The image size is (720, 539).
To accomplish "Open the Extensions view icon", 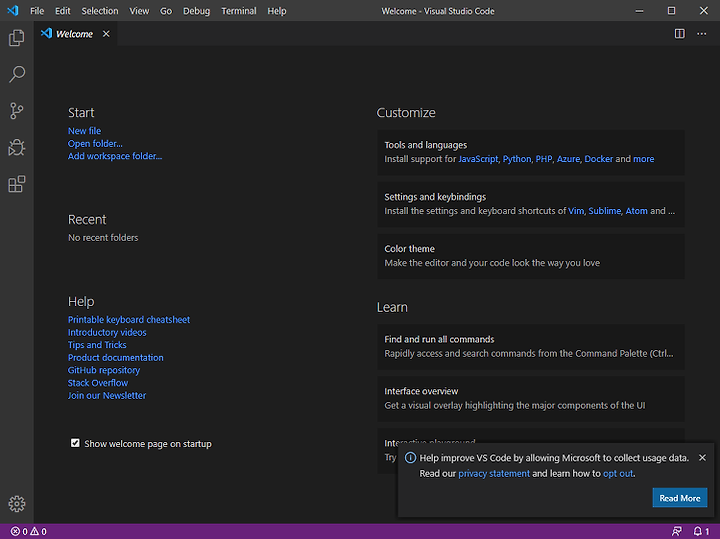I will [x=17, y=184].
